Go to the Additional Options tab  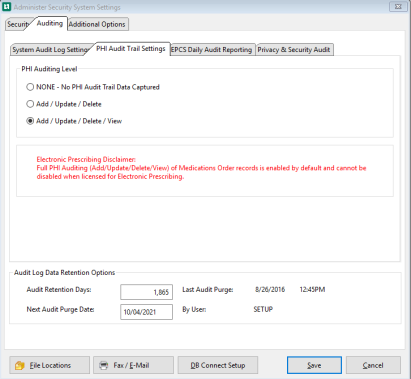click(97, 24)
